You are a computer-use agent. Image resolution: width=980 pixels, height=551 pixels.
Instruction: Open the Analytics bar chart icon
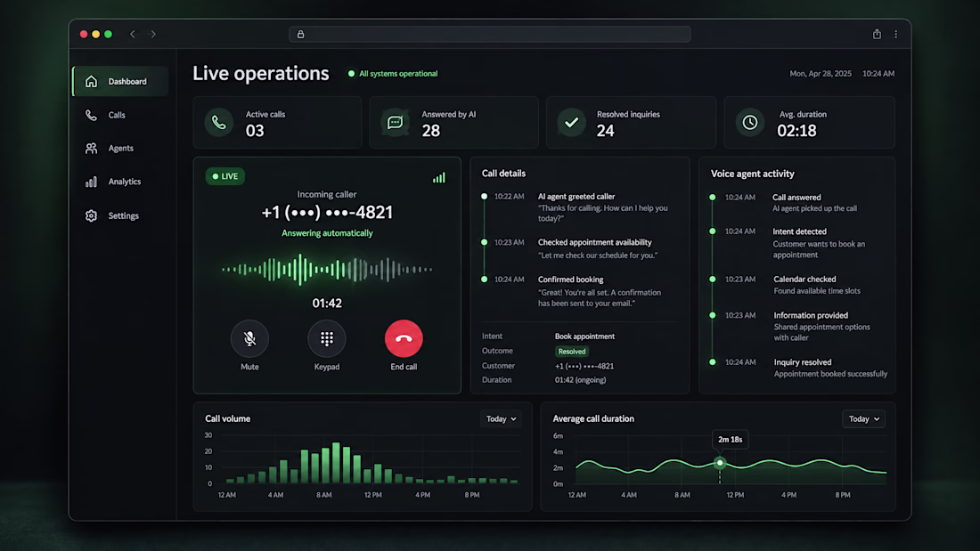click(x=91, y=182)
